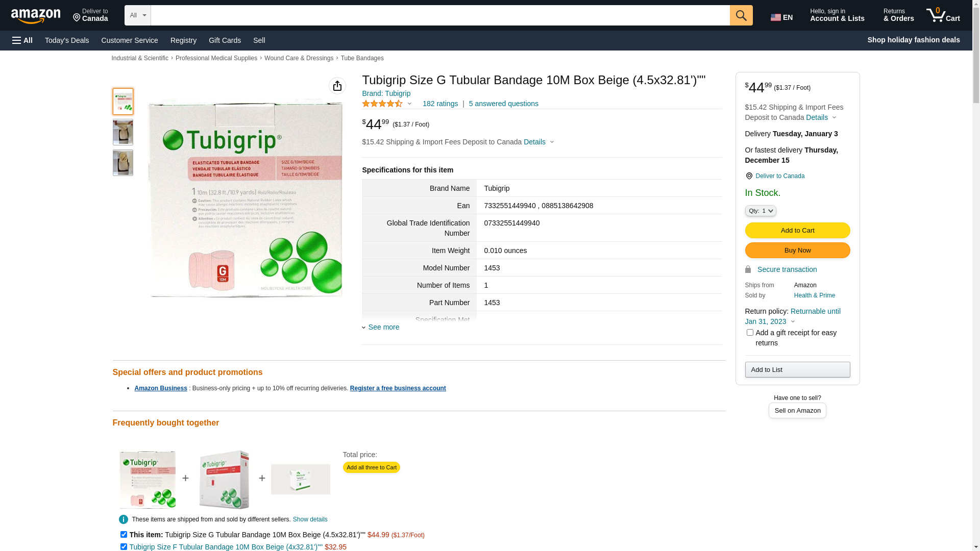Click the Amazon logo
Image resolution: width=980 pixels, height=551 pixels.
36,16
